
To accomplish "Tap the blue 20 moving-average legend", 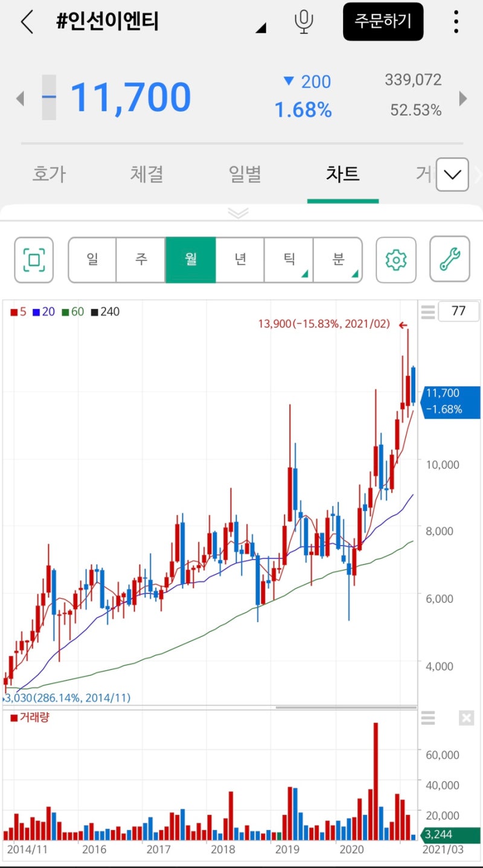I will click(43, 312).
